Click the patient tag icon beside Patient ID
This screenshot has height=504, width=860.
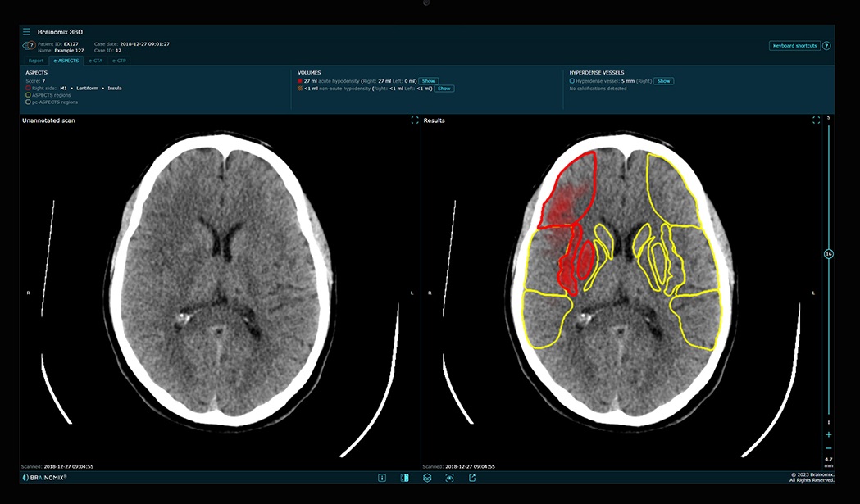[x=29, y=46]
